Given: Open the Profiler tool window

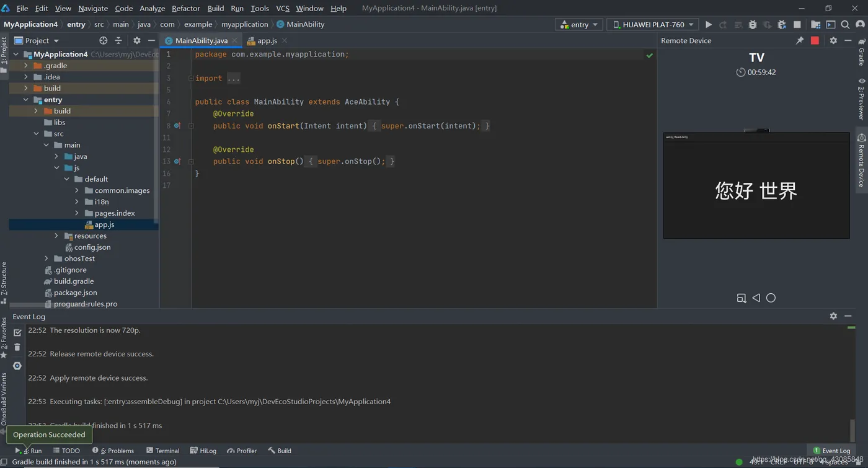Looking at the screenshot, I should (x=242, y=451).
